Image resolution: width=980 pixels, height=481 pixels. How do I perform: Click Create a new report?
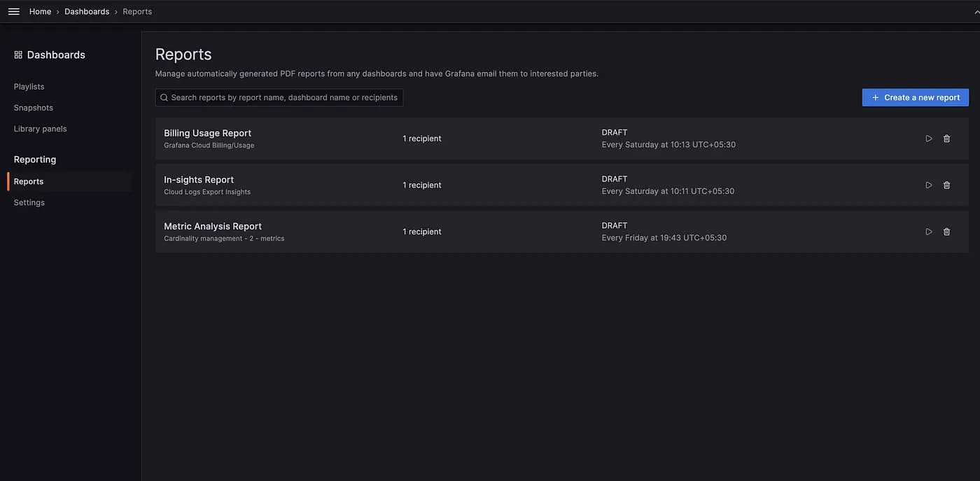[x=916, y=97]
